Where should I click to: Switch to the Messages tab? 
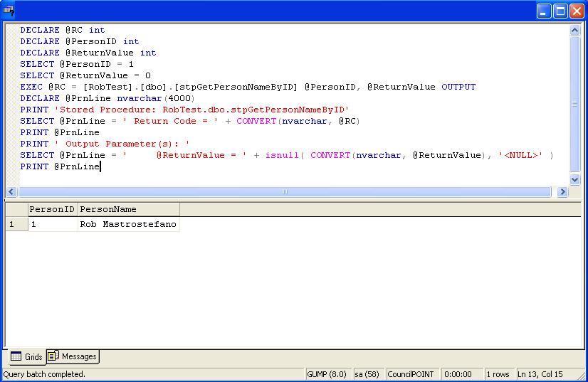point(73,356)
